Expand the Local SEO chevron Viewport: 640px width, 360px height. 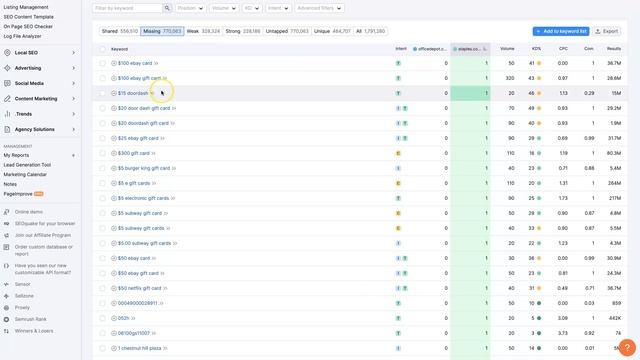pyautogui.click(x=73, y=53)
